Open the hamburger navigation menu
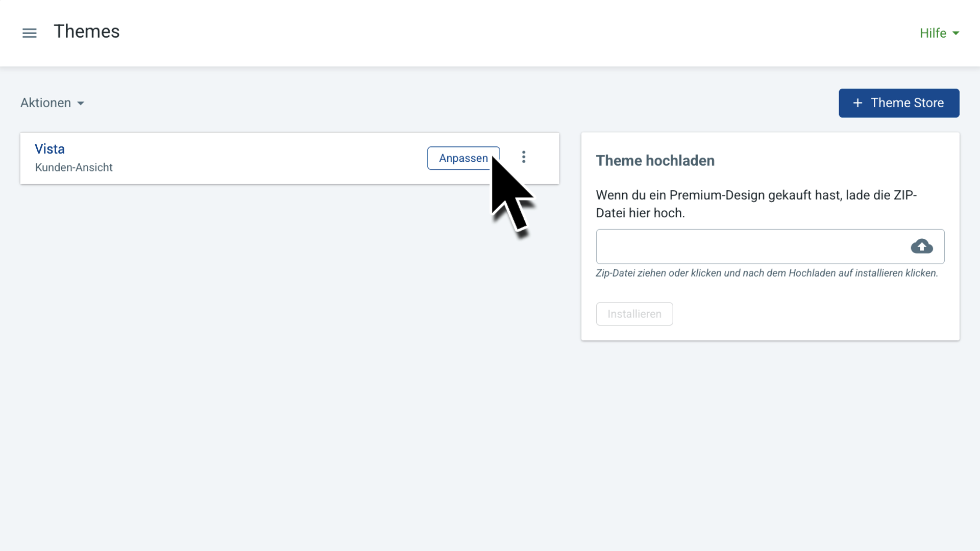Viewport: 980px width, 551px height. pyautogui.click(x=30, y=33)
